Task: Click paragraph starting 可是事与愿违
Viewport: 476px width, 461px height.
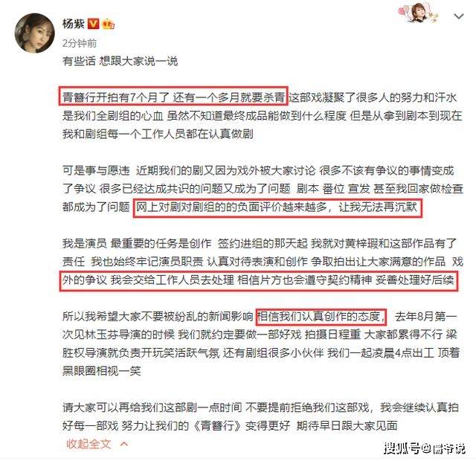Action: click(x=263, y=189)
